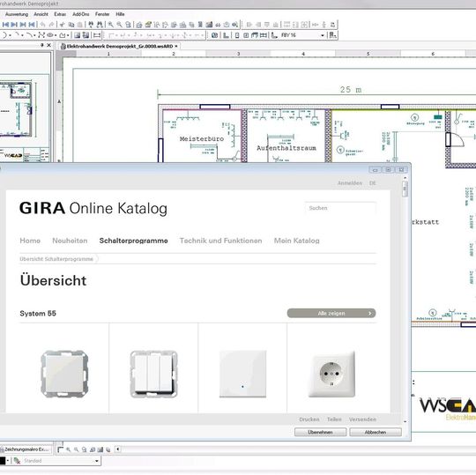Click the redo arrow in toolbar
Screen dimensions: 476x475
pos(52,25)
